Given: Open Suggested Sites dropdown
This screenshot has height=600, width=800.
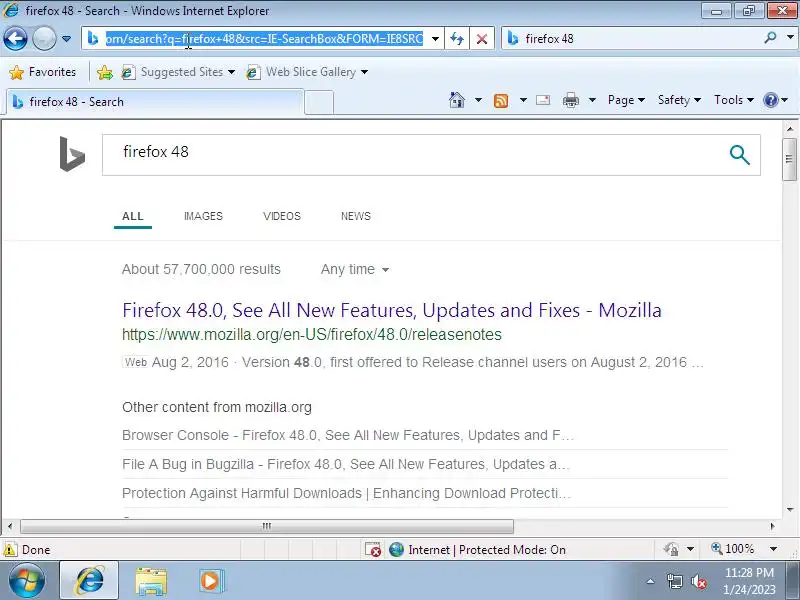Looking at the screenshot, I should click(x=179, y=72).
